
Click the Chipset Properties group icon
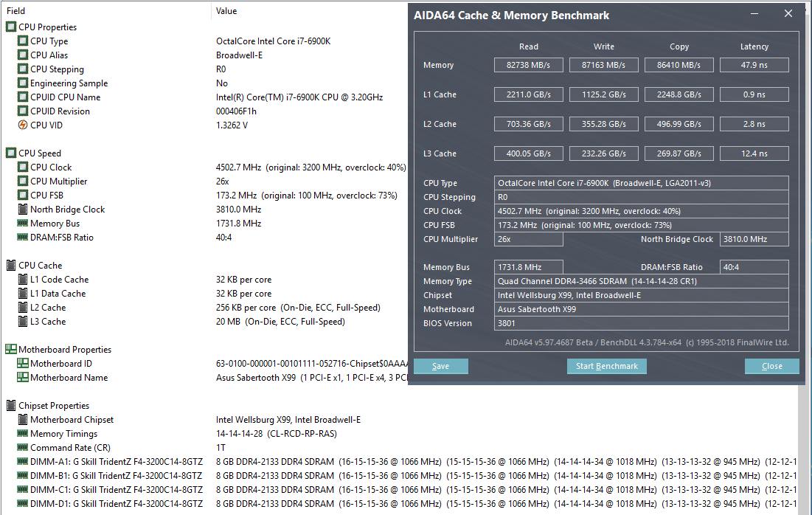pyautogui.click(x=11, y=405)
